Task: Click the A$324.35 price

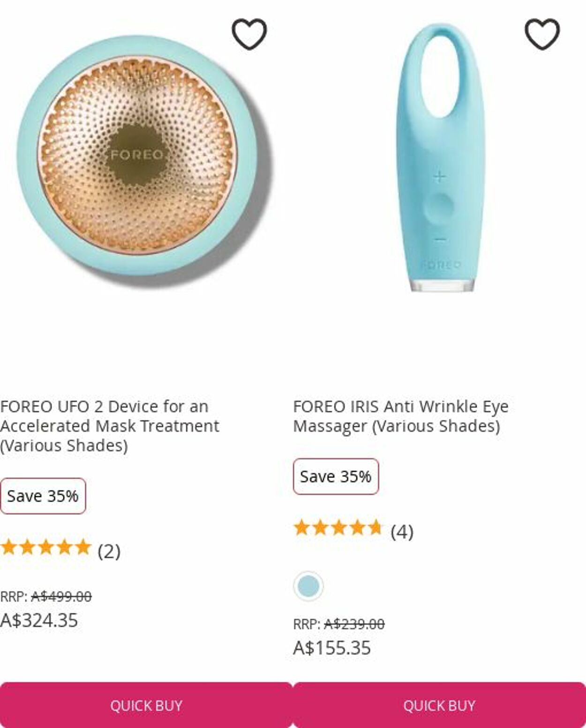Action: 39,620
